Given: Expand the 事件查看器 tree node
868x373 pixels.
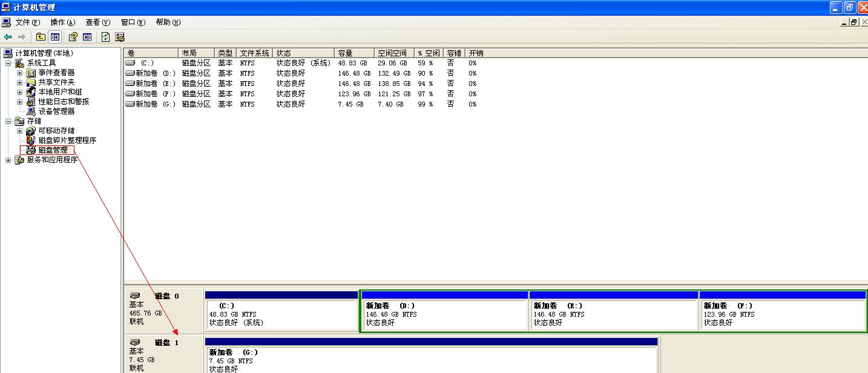Looking at the screenshot, I should point(19,73).
